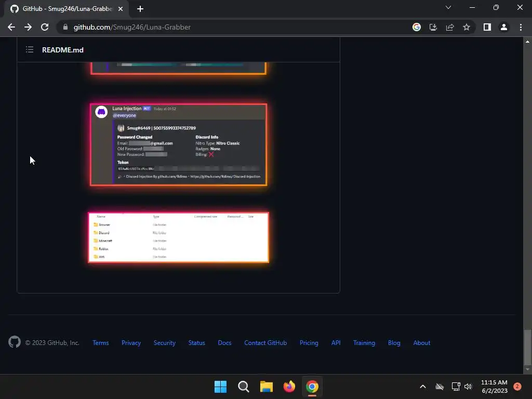Open notification badge showing 2
Image resolution: width=532 pixels, height=399 pixels.
tap(517, 387)
